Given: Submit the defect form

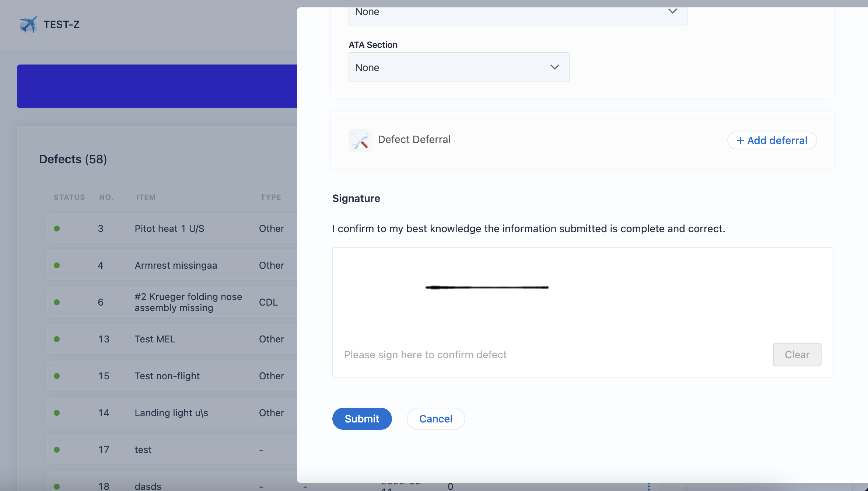Looking at the screenshot, I should tap(362, 419).
